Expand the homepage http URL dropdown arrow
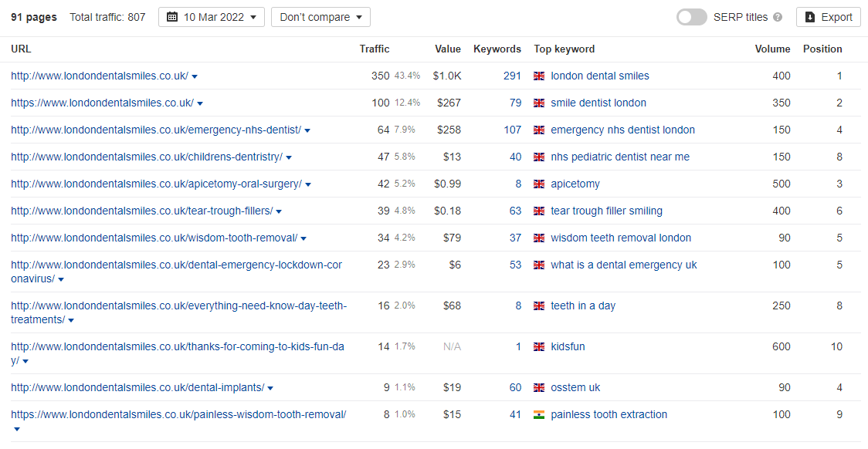868x449 pixels. pos(195,77)
